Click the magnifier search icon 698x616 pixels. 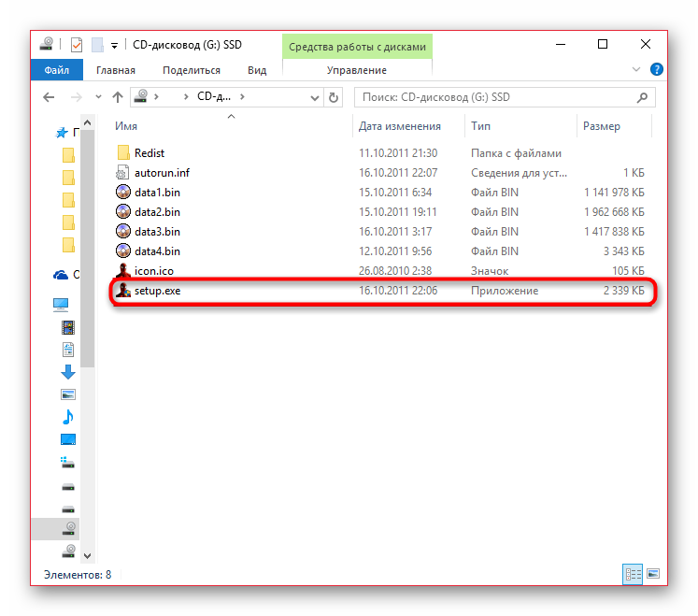(642, 97)
